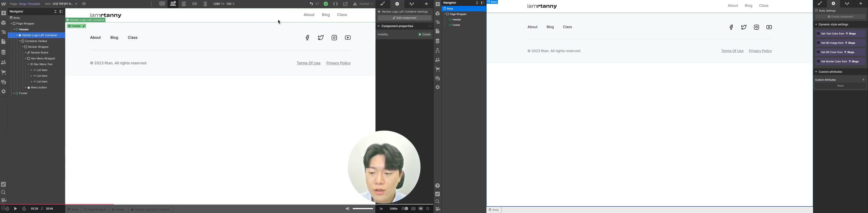Image resolution: width=868 pixels, height=213 pixels.
Task: Click green status check in video top bar
Action: click(326, 4)
